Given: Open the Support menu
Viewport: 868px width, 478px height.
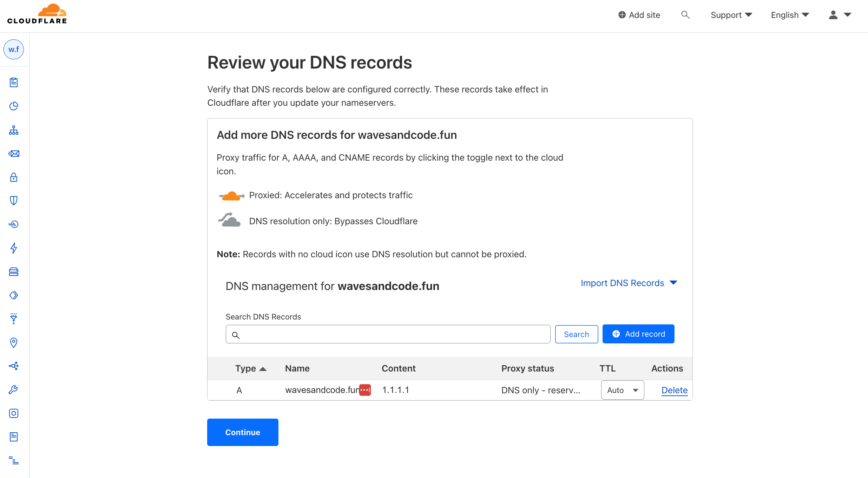Looking at the screenshot, I should tap(731, 15).
